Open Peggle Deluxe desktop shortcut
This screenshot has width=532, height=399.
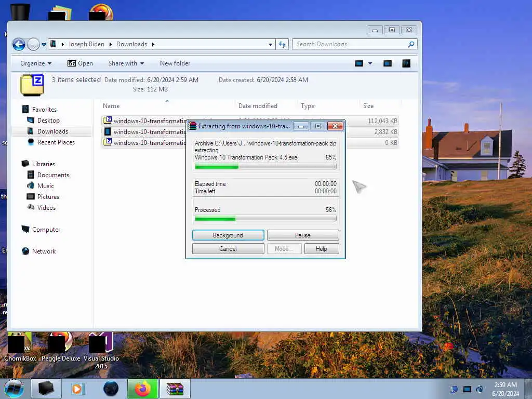[61, 347]
